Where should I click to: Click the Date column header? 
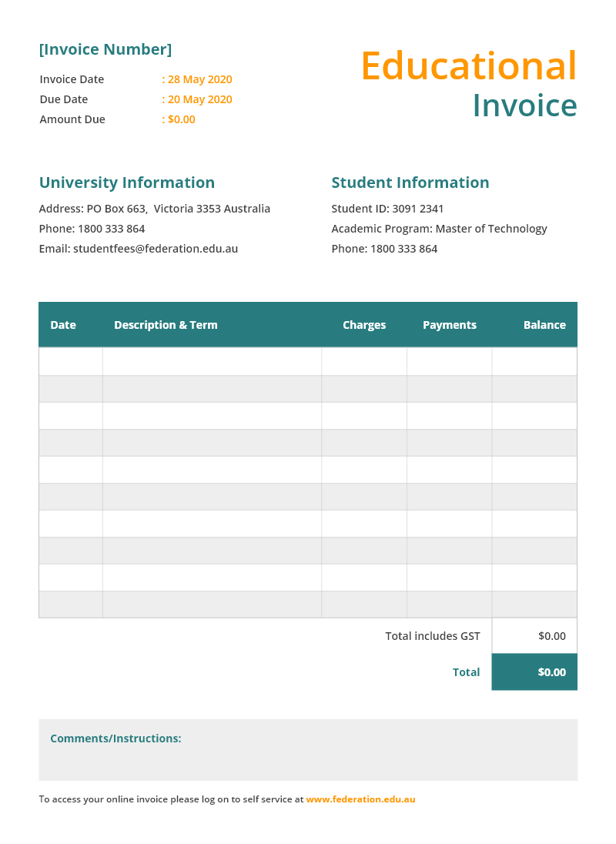pos(63,325)
